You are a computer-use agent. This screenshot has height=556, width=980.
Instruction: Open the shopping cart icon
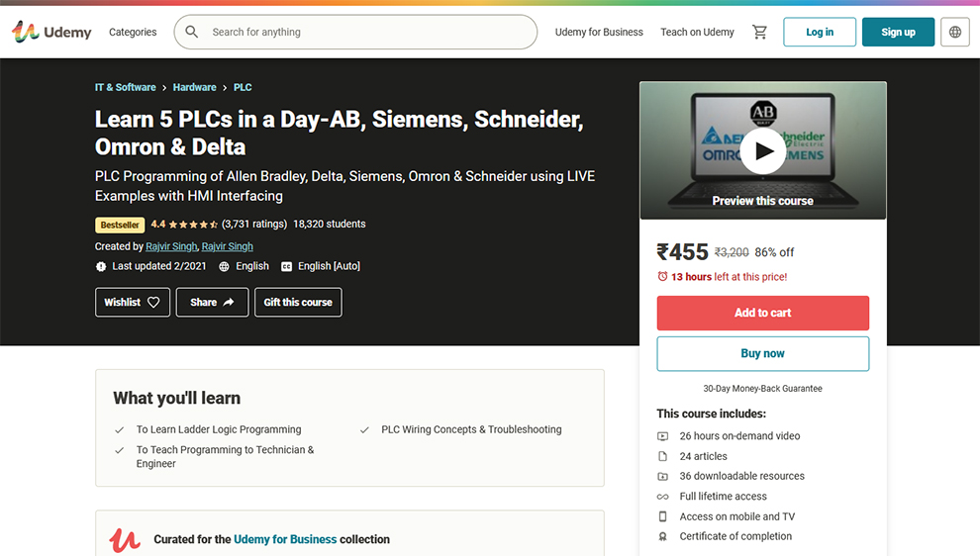[x=759, y=32]
